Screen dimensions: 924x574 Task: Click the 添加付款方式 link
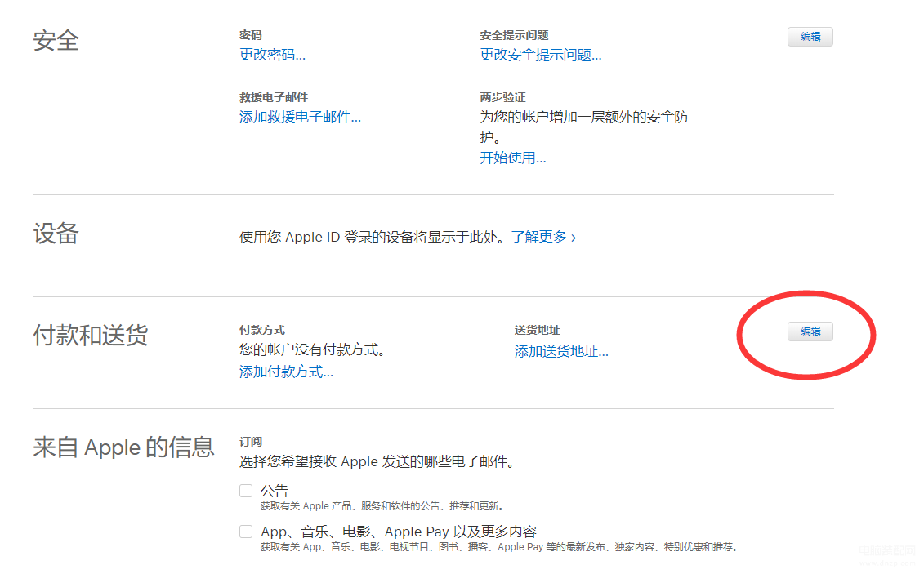tap(286, 372)
